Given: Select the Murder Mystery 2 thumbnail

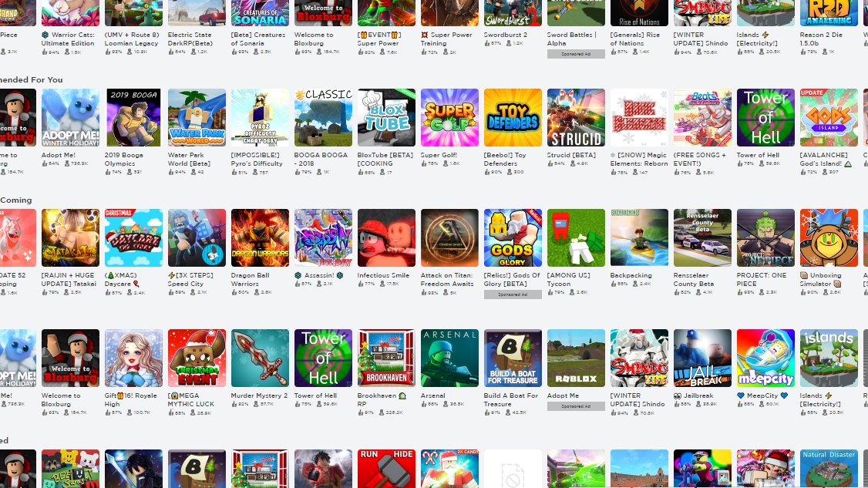Looking at the screenshot, I should point(260,358).
